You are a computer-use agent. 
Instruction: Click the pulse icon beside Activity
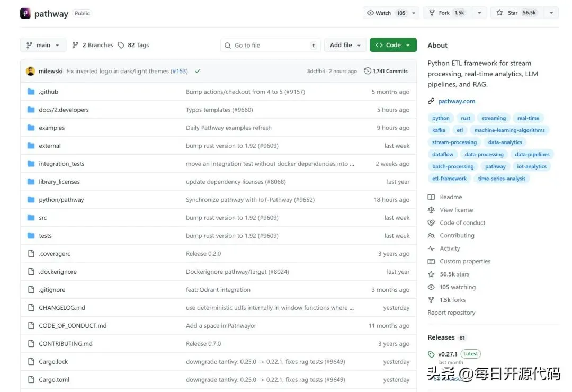431,248
